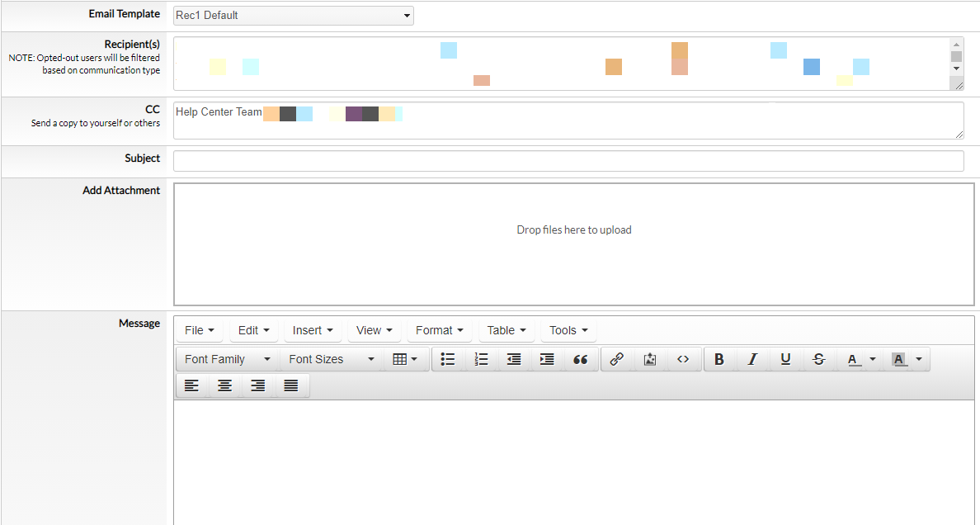Apply blockquote formatting
The width and height of the screenshot is (980, 525).
point(580,359)
